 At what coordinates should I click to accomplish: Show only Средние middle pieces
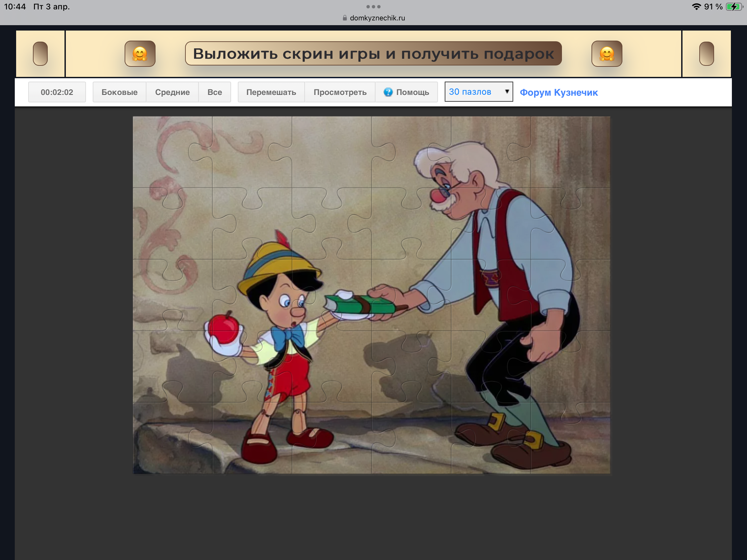click(x=172, y=92)
